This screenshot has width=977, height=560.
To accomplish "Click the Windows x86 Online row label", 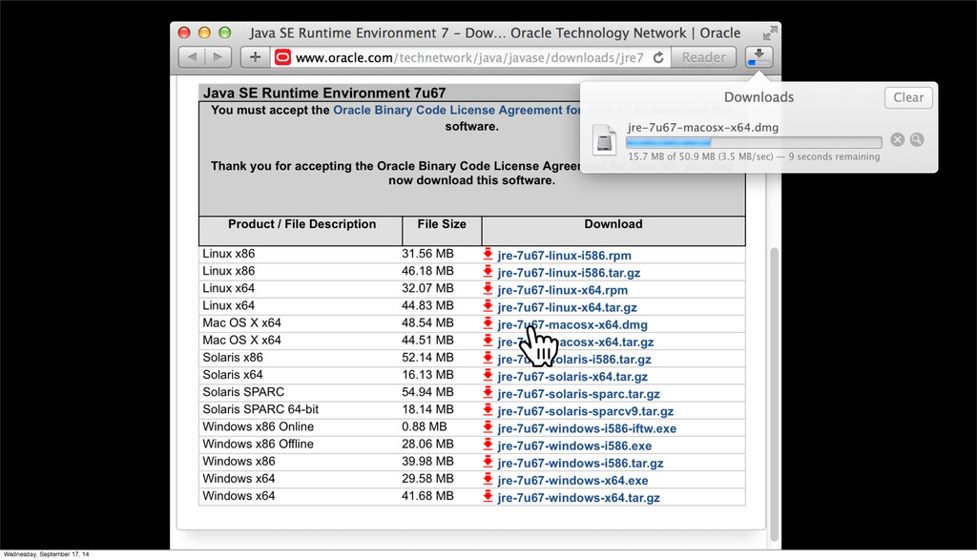I will point(258,426).
